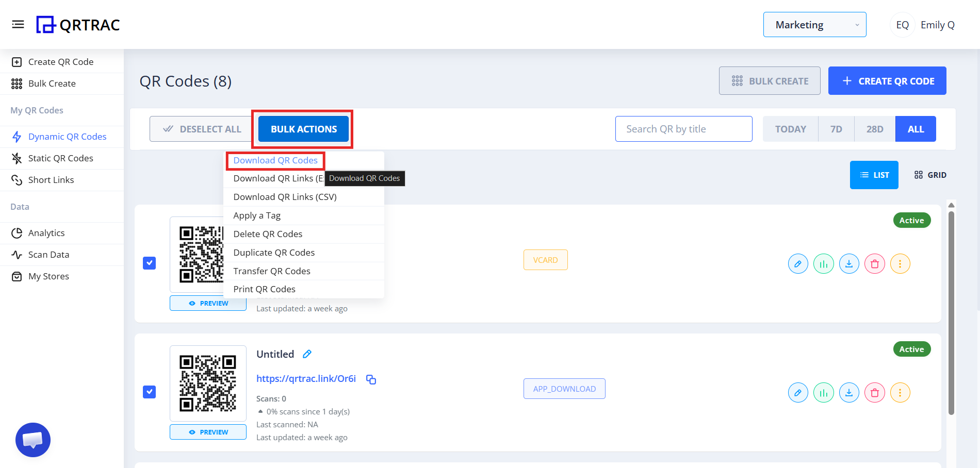Image resolution: width=980 pixels, height=468 pixels.
Task: Select the Dynamic QR Codes sidebar icon
Action: (17, 136)
